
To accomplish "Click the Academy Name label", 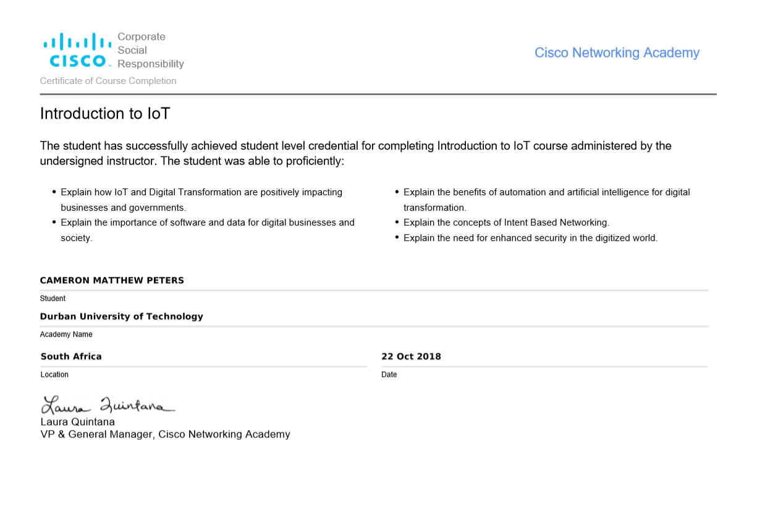I will click(66, 334).
